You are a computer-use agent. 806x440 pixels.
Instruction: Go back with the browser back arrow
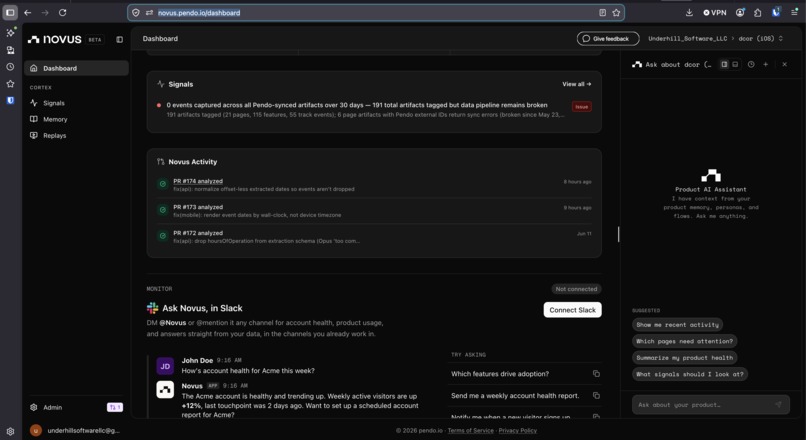[28, 12]
